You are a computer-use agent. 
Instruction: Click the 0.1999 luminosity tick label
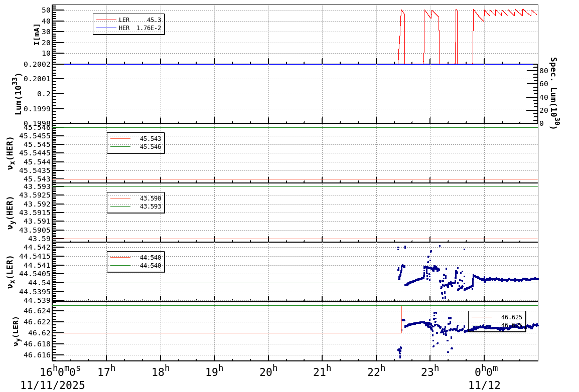point(37,109)
